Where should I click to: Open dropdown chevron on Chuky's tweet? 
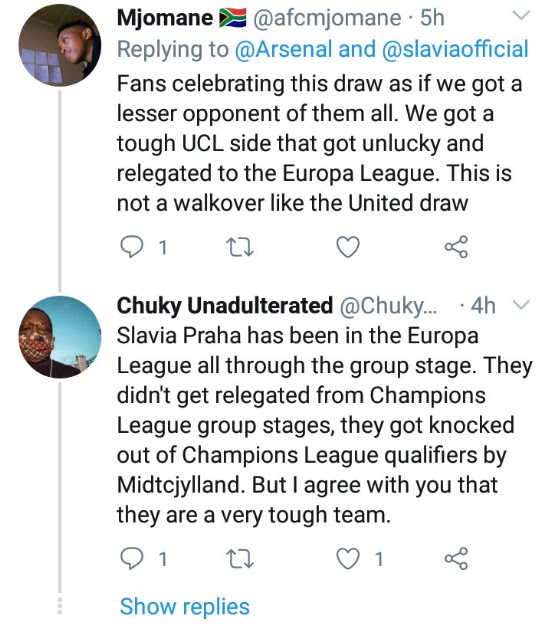pos(521,305)
